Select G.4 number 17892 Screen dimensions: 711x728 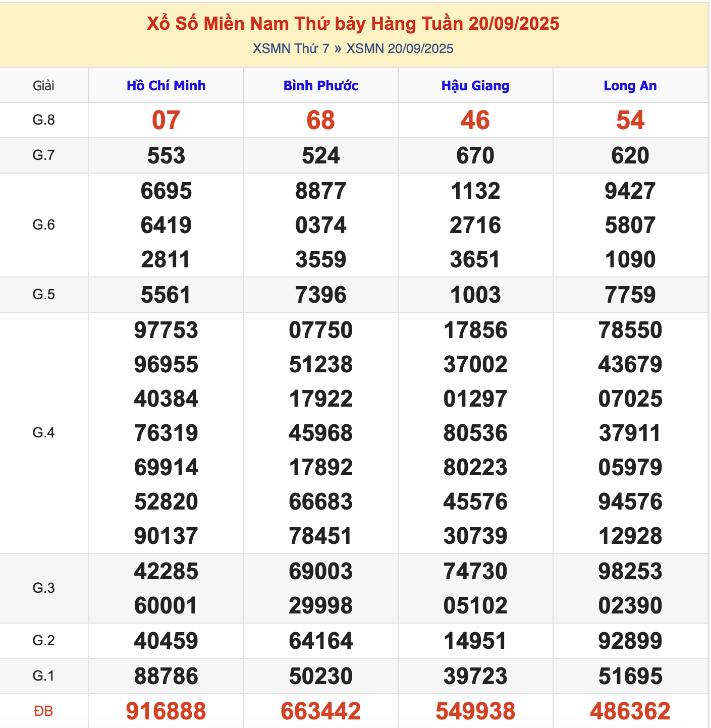(x=321, y=467)
